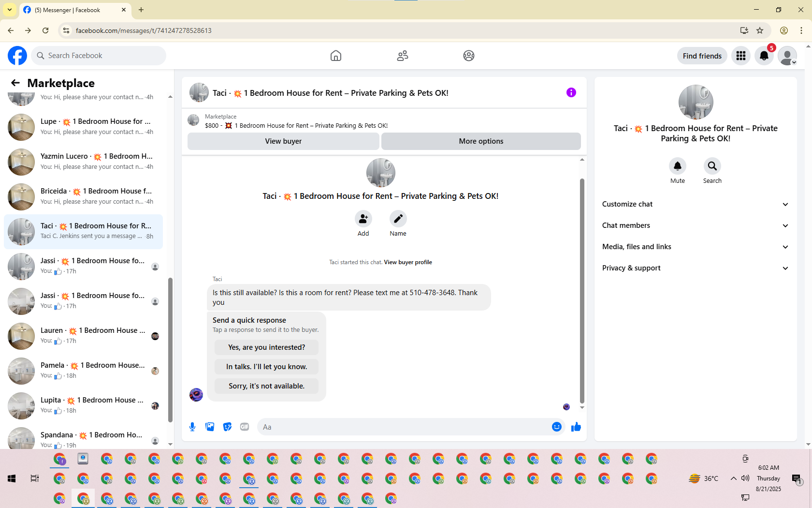This screenshot has width=812, height=508.
Task: Click the browser address bar URL
Action: tap(143, 30)
